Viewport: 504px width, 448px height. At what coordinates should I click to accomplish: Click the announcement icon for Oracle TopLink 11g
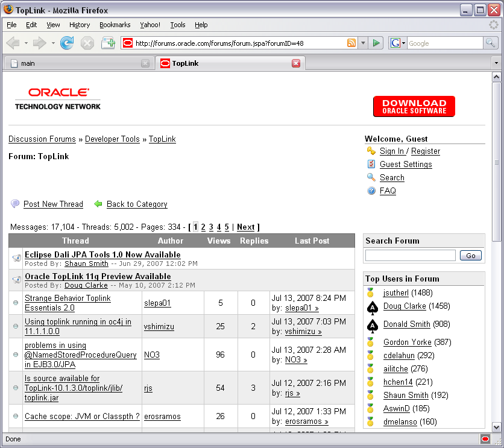[16, 280]
